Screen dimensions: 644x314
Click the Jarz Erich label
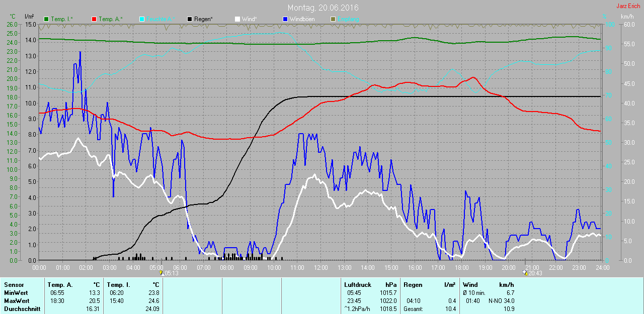click(x=628, y=6)
